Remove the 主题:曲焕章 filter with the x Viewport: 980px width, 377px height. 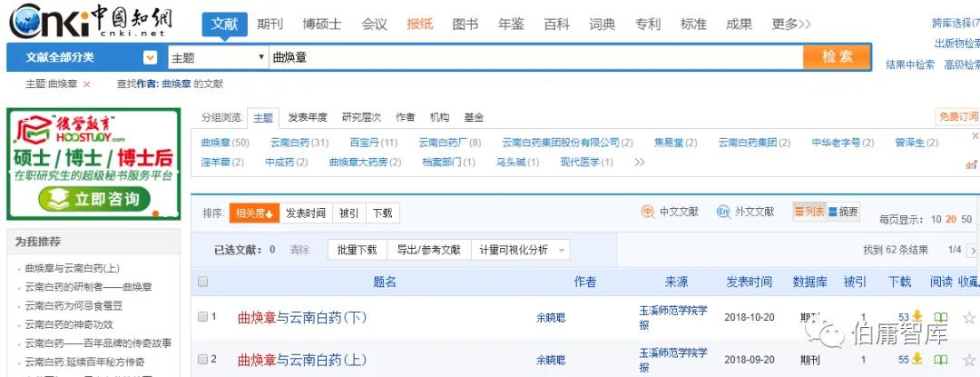click(86, 84)
